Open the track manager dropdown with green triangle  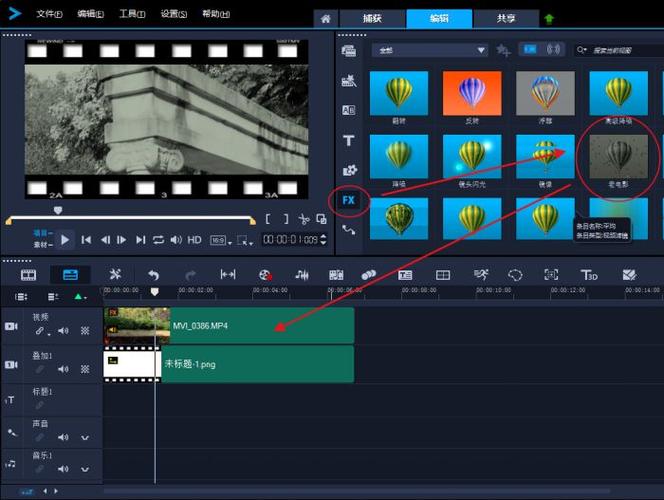[x=80, y=297]
